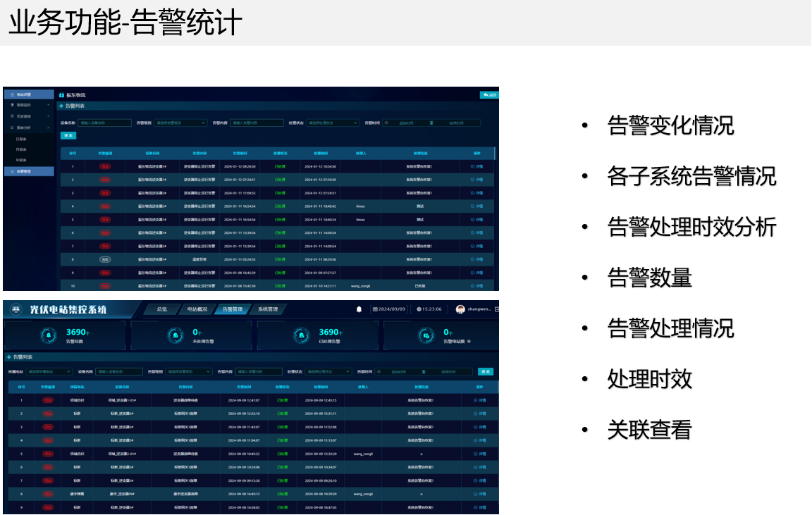The height and width of the screenshot is (515, 812).
Task: Click the 已处理告警 handled alarm icon
Action: (302, 336)
